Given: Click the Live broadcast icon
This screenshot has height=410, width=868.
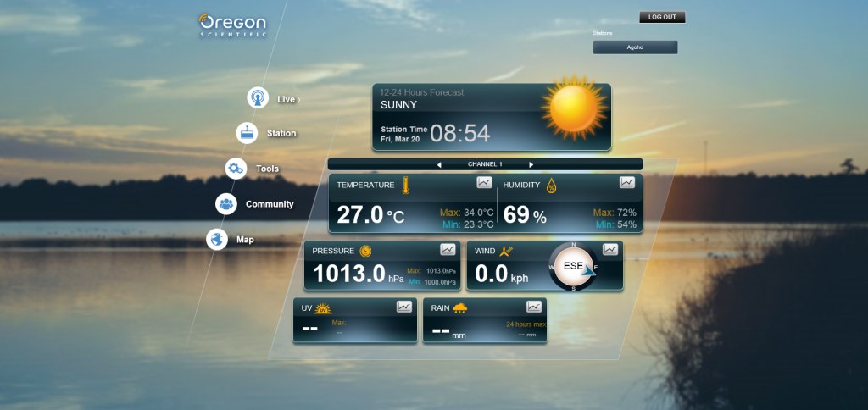Looking at the screenshot, I should [258, 97].
